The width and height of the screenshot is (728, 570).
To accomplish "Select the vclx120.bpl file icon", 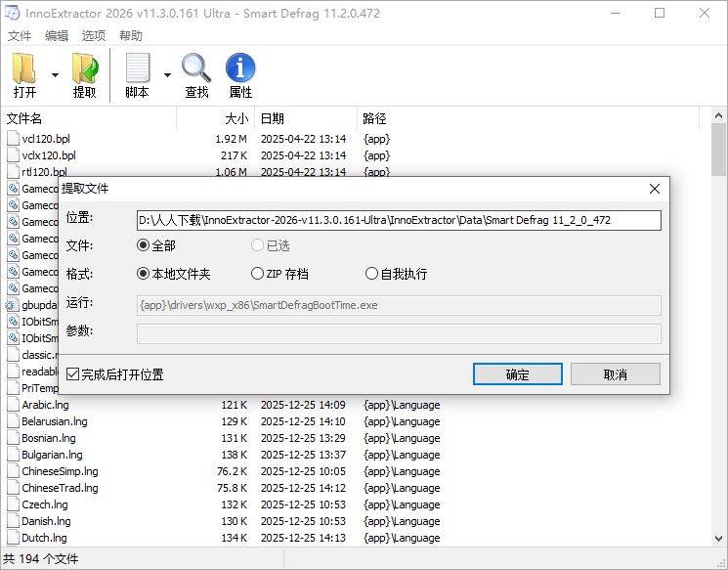I will coord(13,155).
